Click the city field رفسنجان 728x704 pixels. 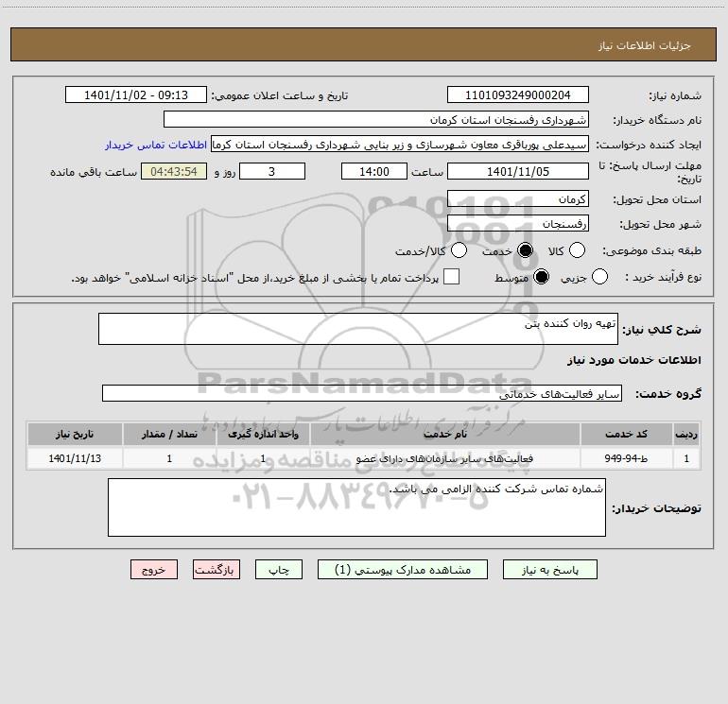(518, 223)
